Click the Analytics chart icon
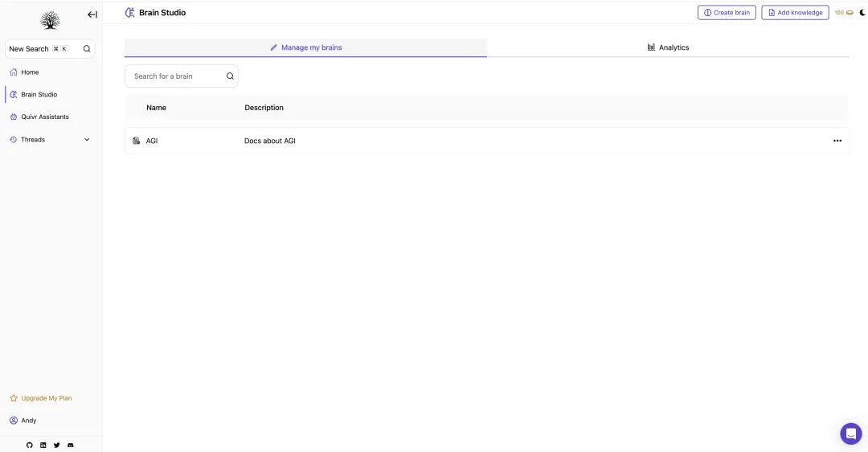The width and height of the screenshot is (868, 452). click(x=652, y=47)
